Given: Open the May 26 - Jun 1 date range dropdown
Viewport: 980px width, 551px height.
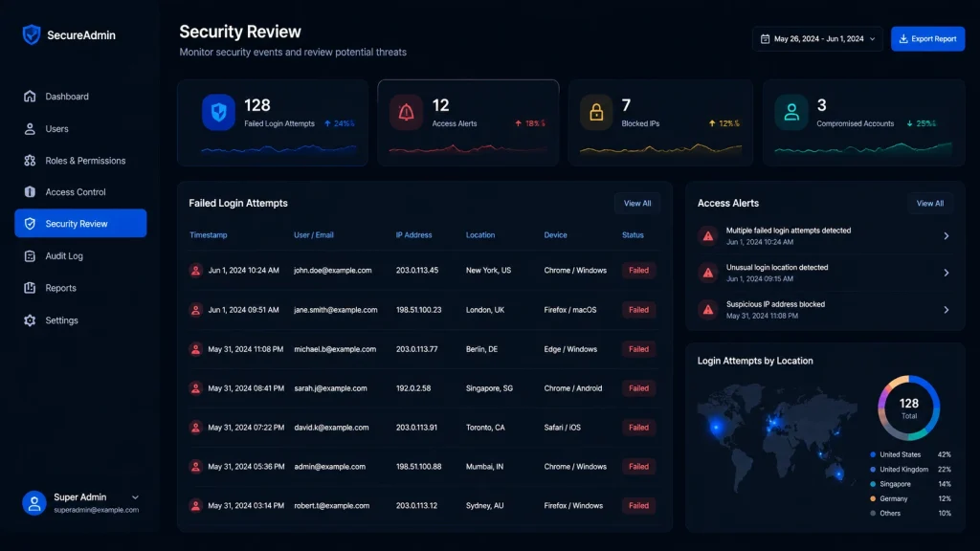Looking at the screenshot, I should point(817,38).
